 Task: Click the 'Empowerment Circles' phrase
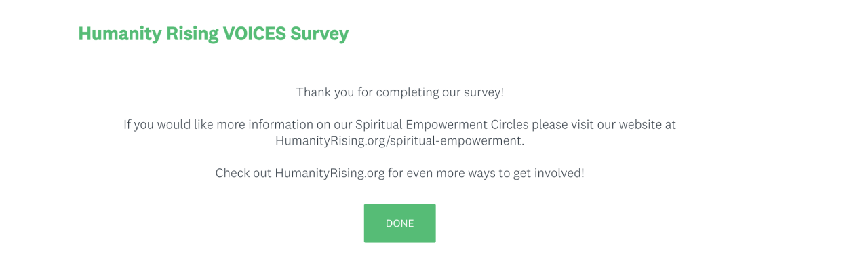467,125
